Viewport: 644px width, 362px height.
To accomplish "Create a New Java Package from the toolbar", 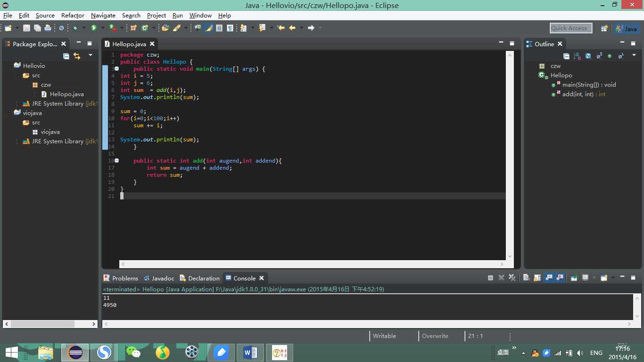I will pyautogui.click(x=133, y=28).
